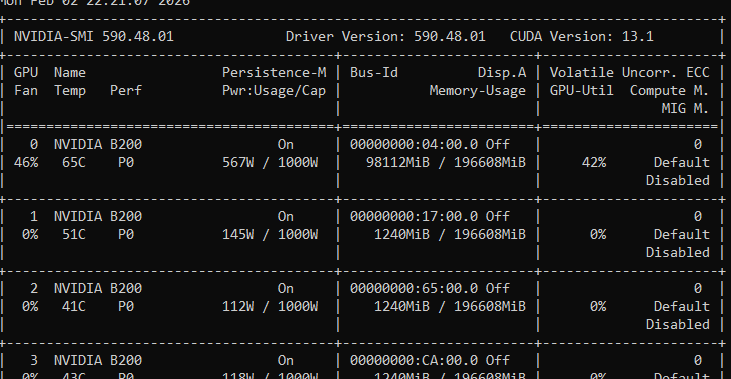Click the 42% GPU utilization value
Viewport: 731px width, 379px height.
(x=594, y=162)
